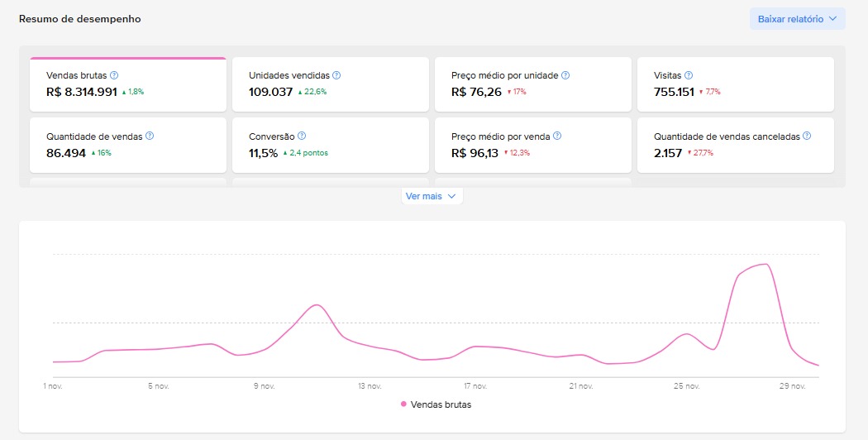The image size is (868, 440).
Task: Click info icon for Preço médio por venda
Action: click(x=557, y=136)
